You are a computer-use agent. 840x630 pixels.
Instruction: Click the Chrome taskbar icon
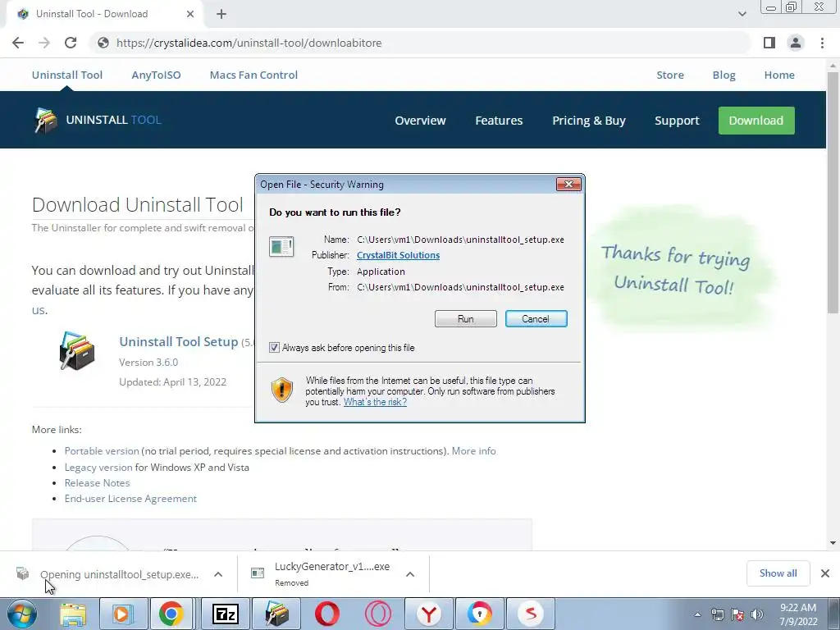pos(171,614)
